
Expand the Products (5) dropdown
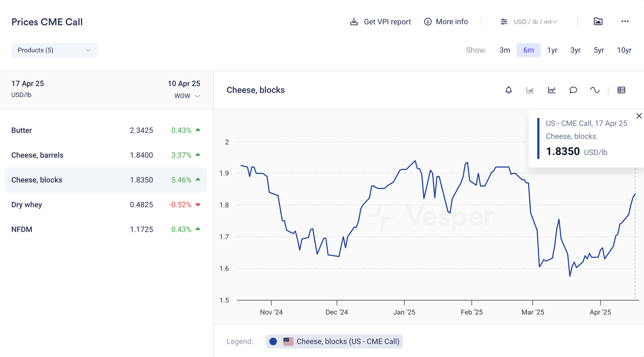54,50
